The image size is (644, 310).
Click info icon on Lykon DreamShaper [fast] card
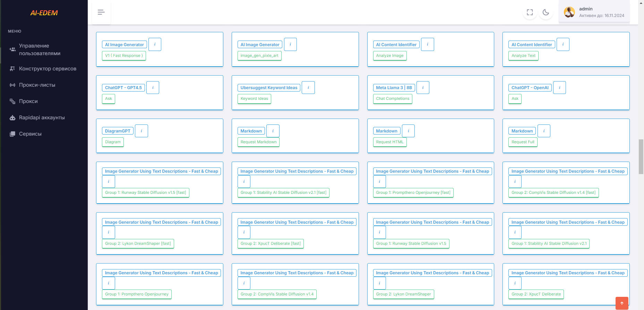[x=109, y=232]
